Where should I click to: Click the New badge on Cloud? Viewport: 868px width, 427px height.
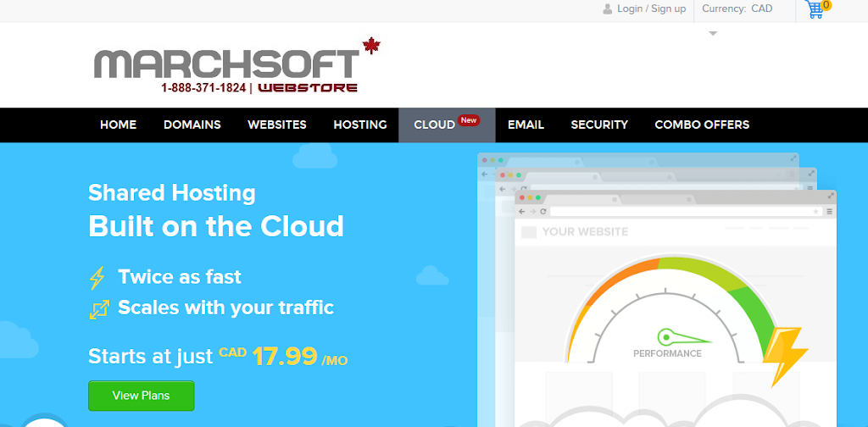[469, 120]
